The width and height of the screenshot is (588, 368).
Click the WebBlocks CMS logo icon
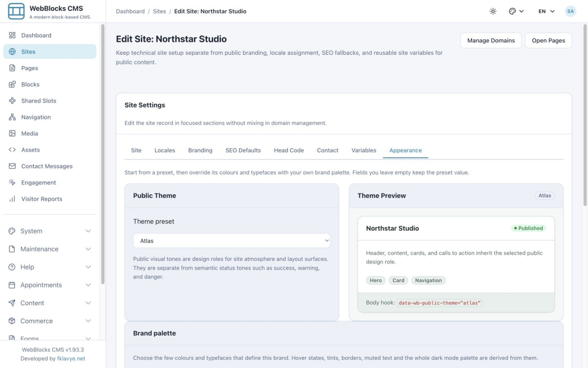point(17,11)
